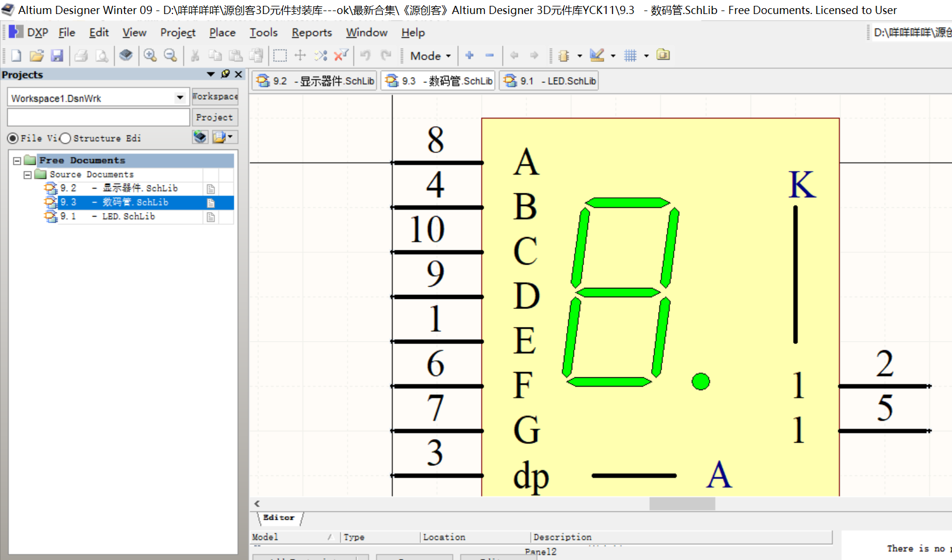The height and width of the screenshot is (560, 952).
Task: Open Print Preview from the toolbar
Action: (x=102, y=55)
